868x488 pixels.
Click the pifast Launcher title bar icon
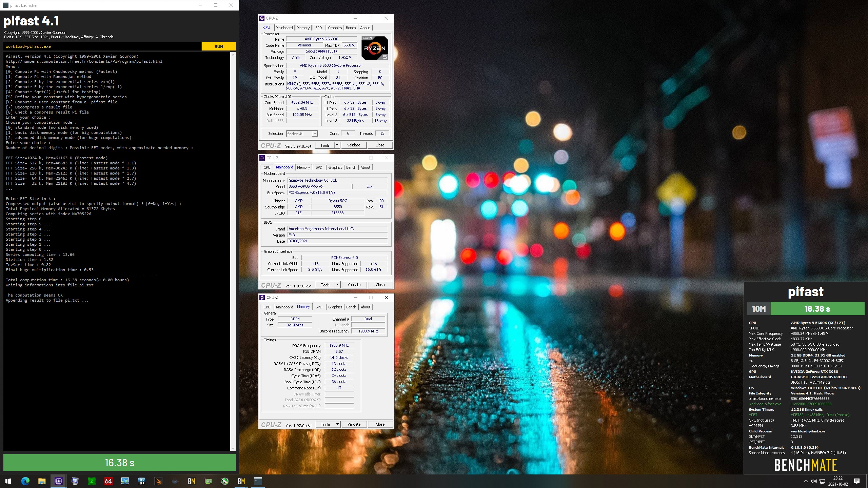point(6,5)
